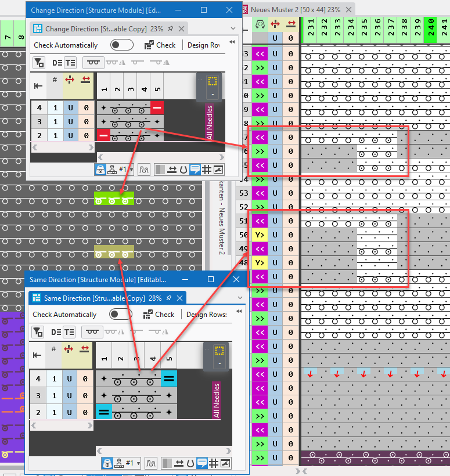Click the yellow dotted selection square in Same Direction panel
450x476 pixels.
coord(219,351)
